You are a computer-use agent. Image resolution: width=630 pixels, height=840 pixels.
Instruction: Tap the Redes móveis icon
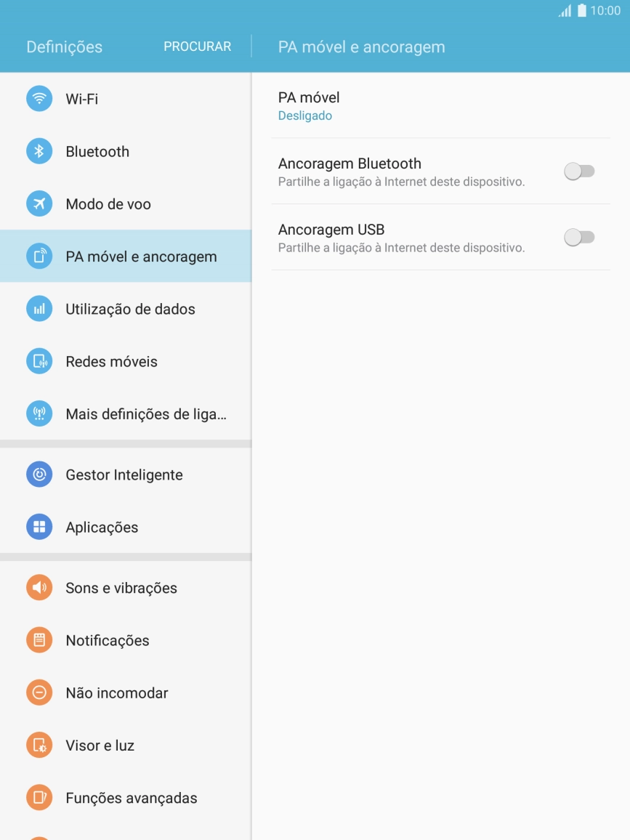tap(39, 361)
